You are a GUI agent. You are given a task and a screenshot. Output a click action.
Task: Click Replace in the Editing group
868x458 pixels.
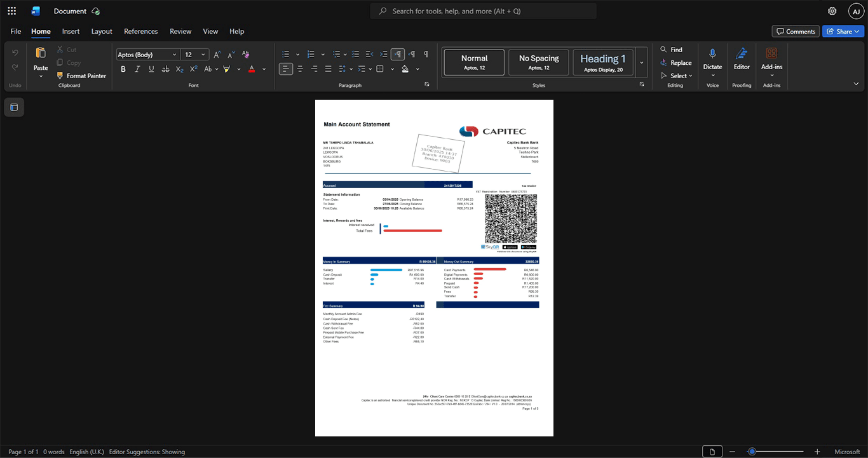pos(676,62)
